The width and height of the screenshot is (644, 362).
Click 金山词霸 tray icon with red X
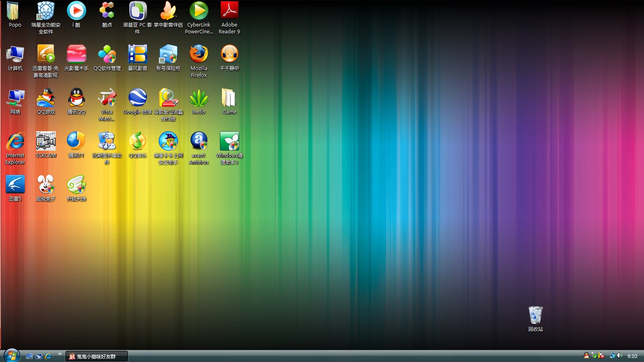(601, 356)
